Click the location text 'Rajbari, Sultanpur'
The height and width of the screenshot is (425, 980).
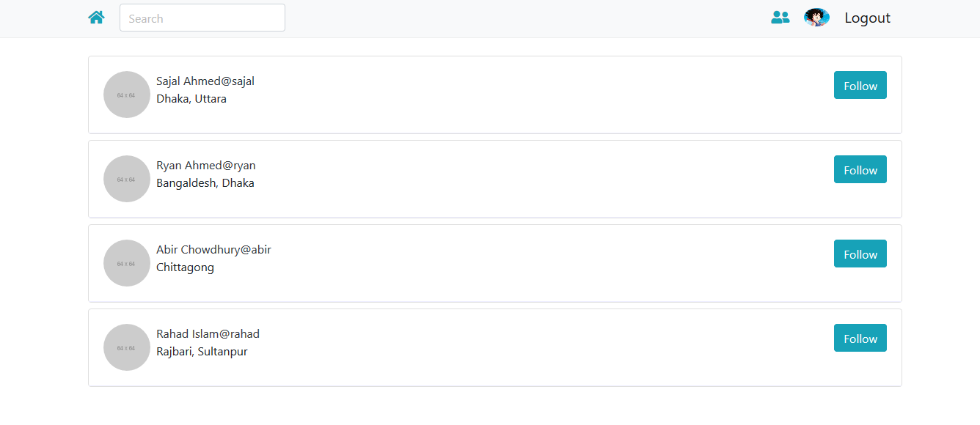pos(201,351)
